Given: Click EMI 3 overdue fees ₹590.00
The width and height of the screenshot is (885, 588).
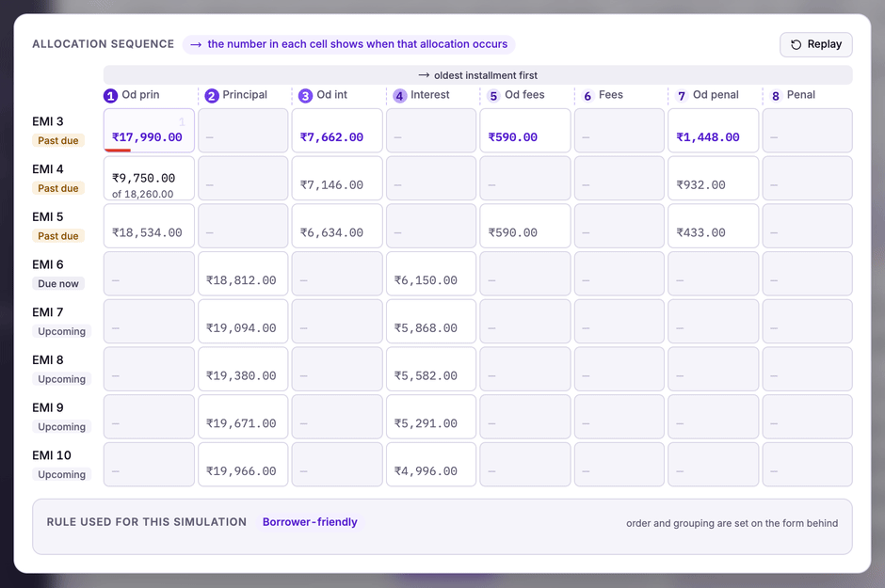Looking at the screenshot, I should 525,130.
